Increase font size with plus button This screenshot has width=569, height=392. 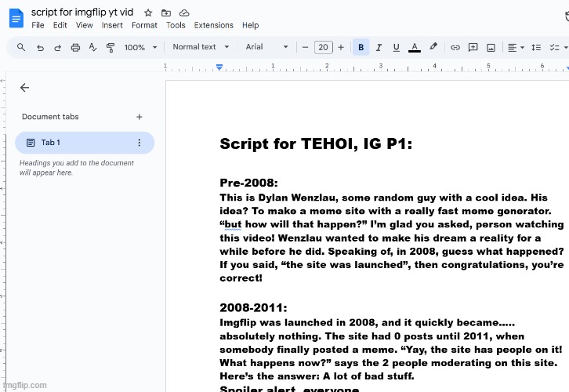(x=341, y=47)
